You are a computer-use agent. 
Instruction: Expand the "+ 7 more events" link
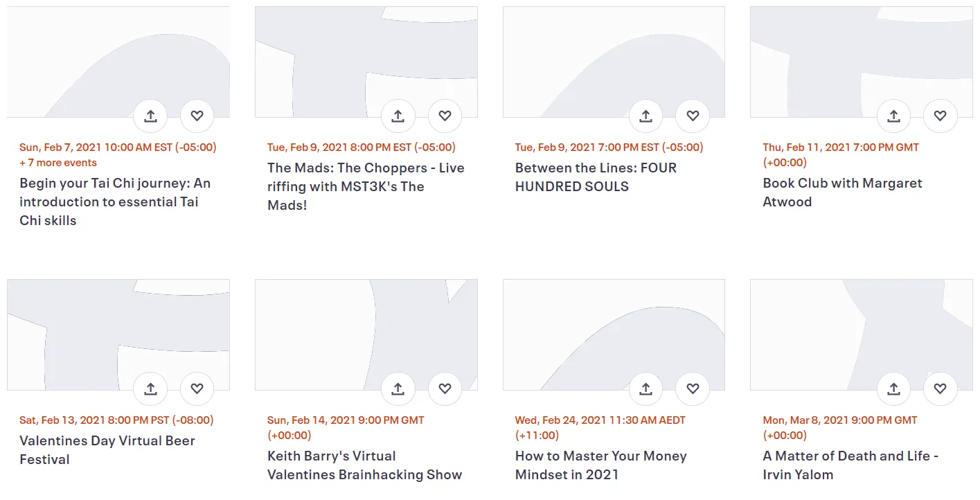[58, 163]
